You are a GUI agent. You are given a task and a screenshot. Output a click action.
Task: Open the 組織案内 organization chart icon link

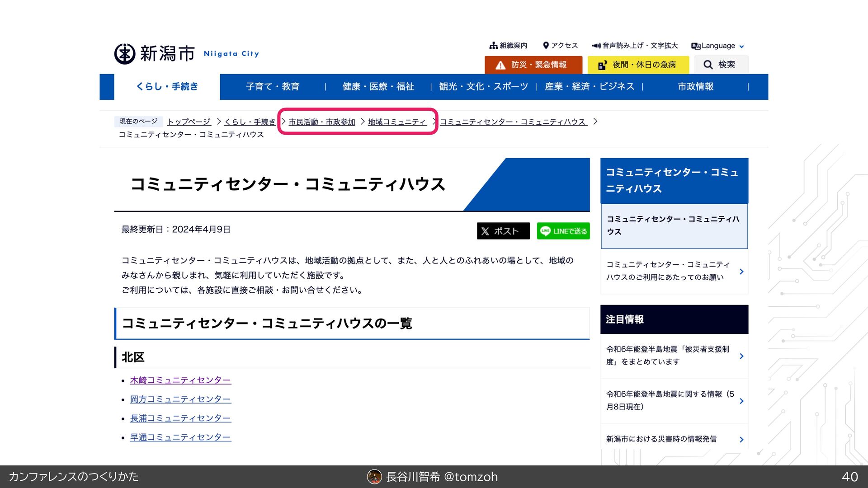click(494, 46)
